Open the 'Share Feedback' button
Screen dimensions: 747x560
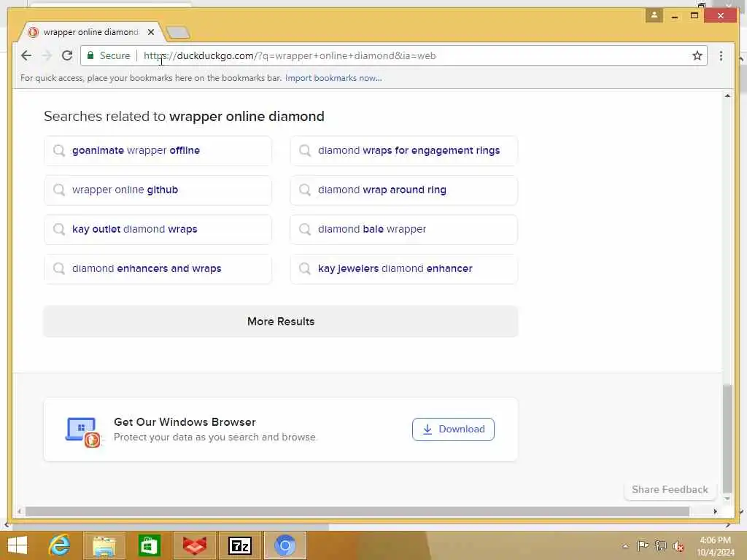(x=670, y=489)
